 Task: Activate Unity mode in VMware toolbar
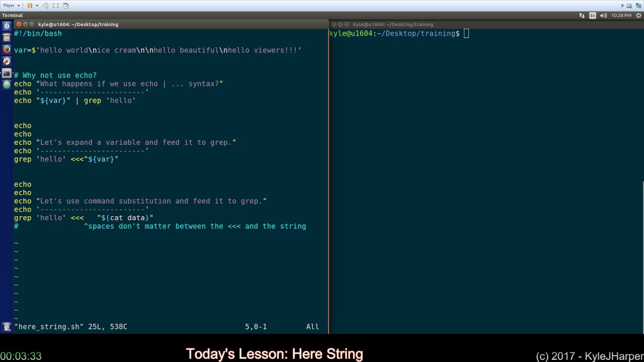pos(65,6)
